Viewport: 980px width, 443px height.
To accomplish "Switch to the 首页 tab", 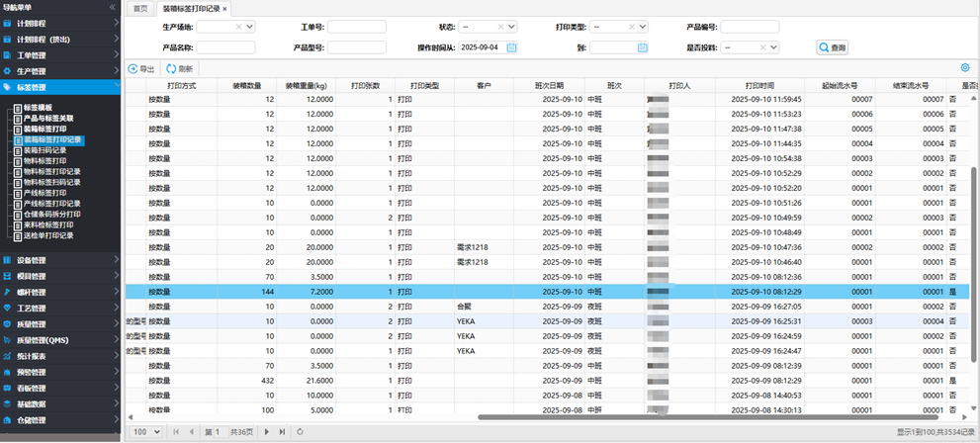I will 140,8.
